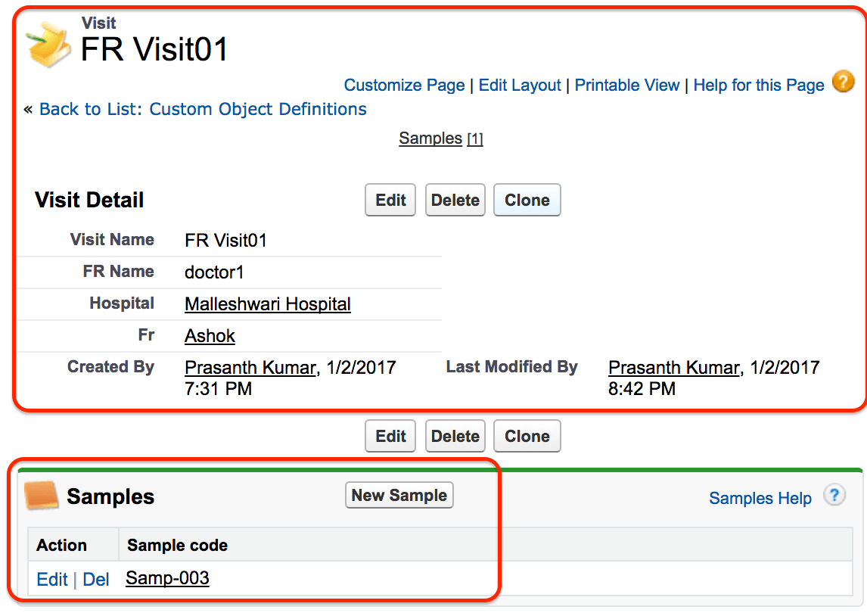Open the Customize Page link
Image resolution: width=867 pixels, height=616 pixels.
[x=404, y=86]
